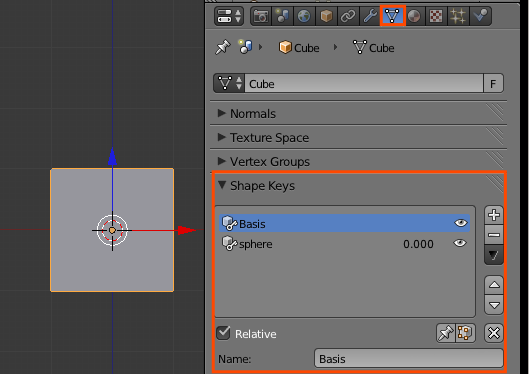
Task: Open the Material properties tab (sphere icon)
Action: click(x=414, y=16)
